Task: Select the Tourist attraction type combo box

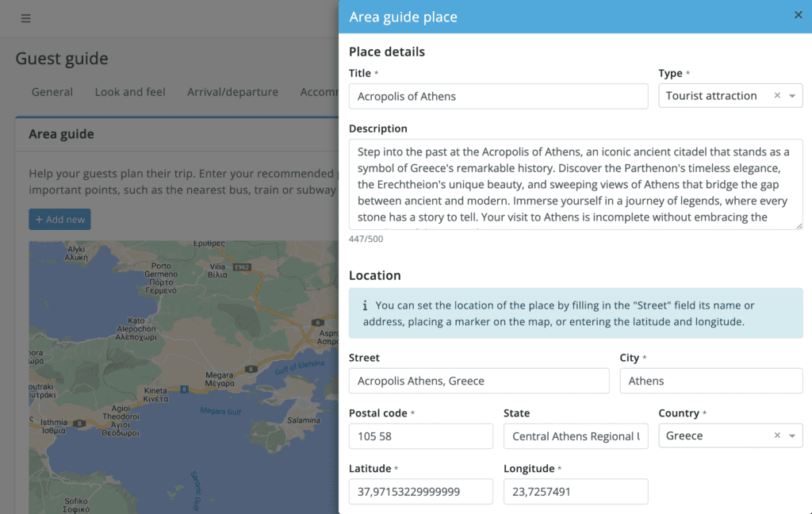Action: click(x=730, y=96)
